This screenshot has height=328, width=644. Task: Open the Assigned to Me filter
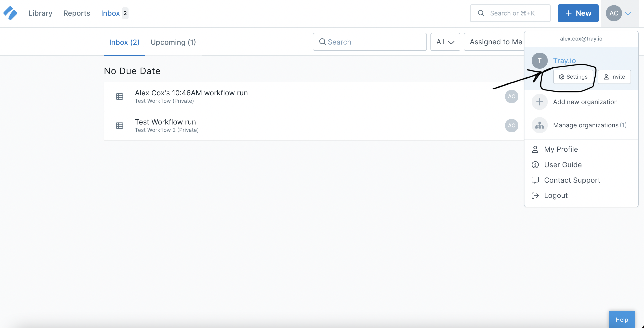(x=496, y=42)
